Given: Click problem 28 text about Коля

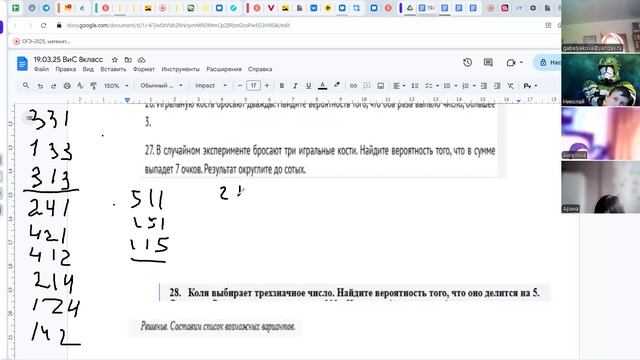Looking at the screenshot, I should [354, 293].
